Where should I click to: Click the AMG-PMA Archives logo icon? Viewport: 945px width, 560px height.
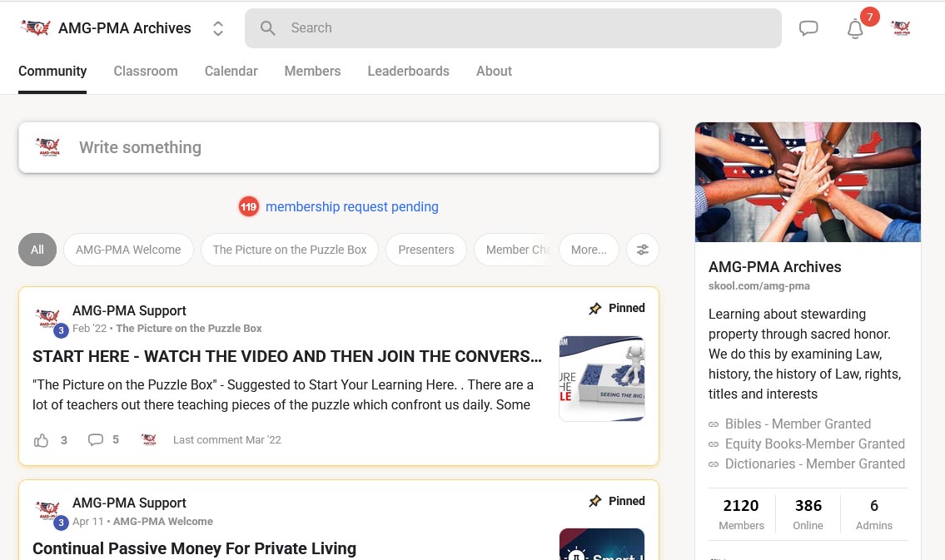tap(36, 28)
